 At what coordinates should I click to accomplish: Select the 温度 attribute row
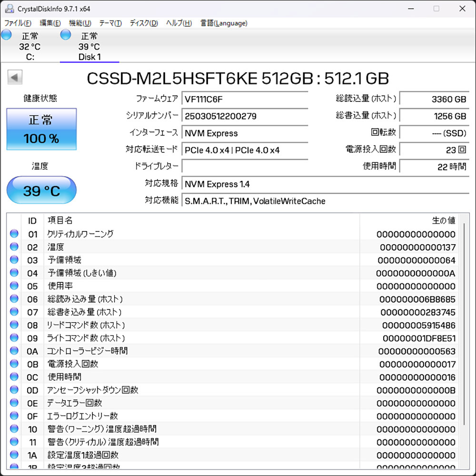point(190,247)
